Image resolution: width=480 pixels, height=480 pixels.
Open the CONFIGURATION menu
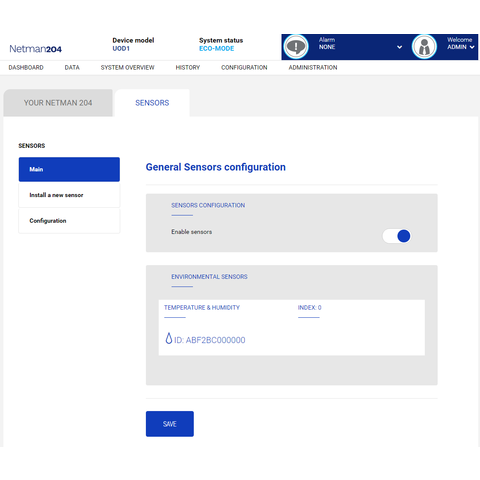point(244,68)
